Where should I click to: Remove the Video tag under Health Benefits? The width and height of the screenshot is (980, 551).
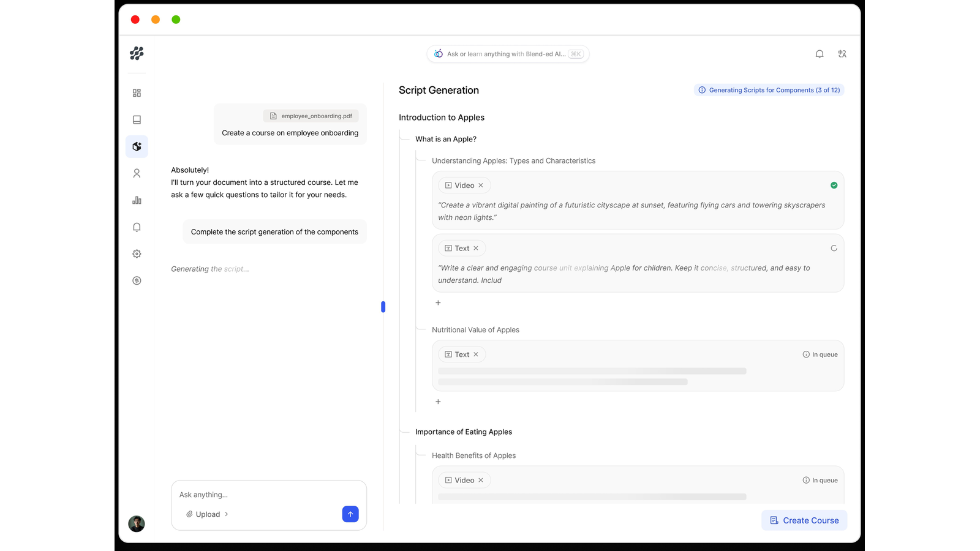[x=481, y=481]
